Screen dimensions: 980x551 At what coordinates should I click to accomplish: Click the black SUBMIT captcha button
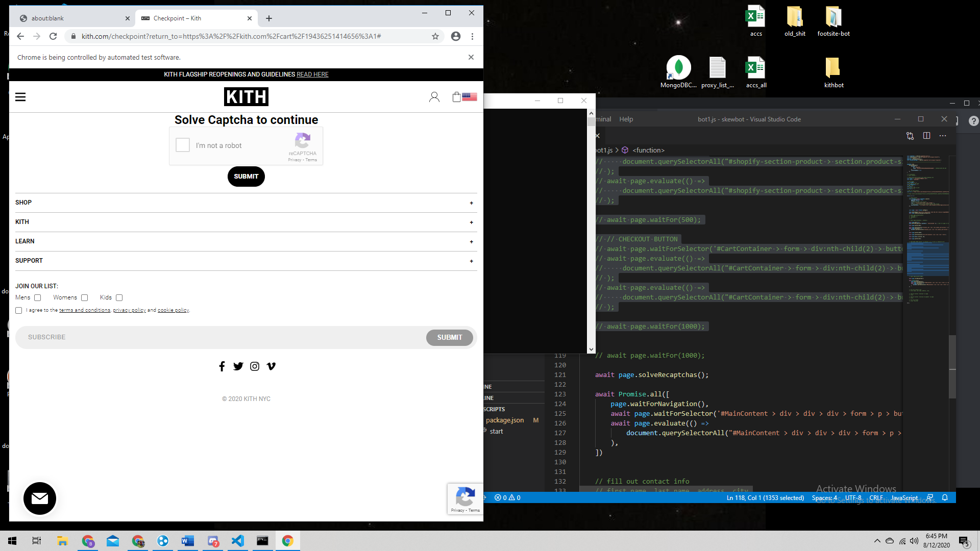(246, 177)
